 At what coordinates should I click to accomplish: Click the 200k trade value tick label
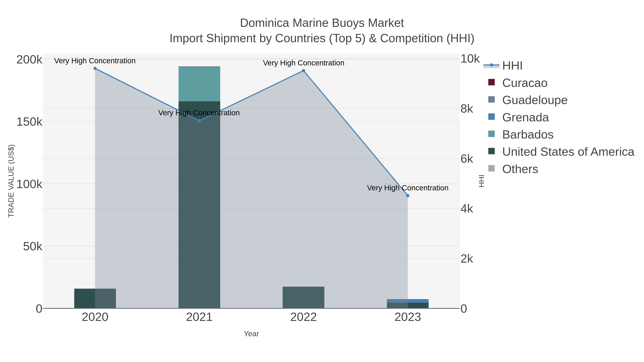click(x=29, y=60)
